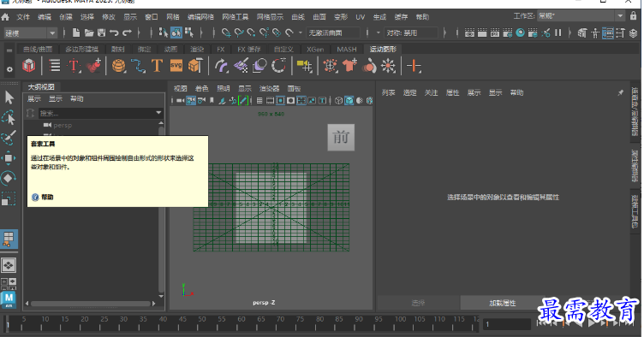Open the 渲染器 viewport menu

(269, 89)
